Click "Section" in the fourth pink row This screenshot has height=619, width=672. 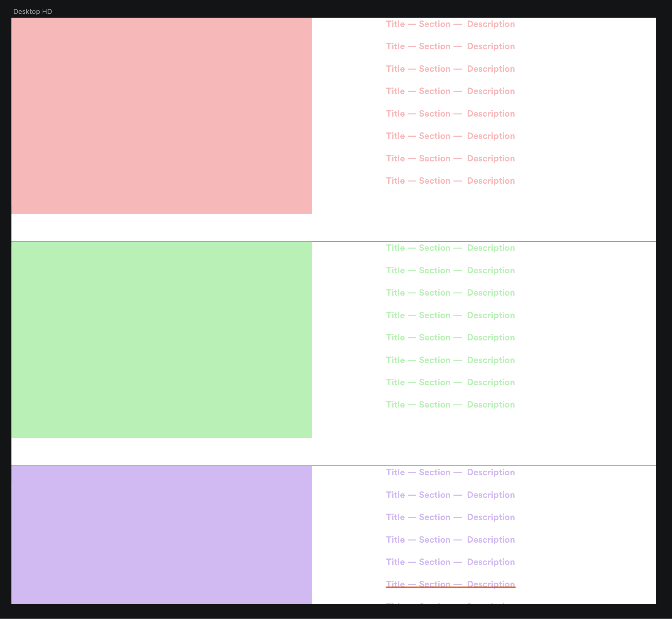pos(434,91)
